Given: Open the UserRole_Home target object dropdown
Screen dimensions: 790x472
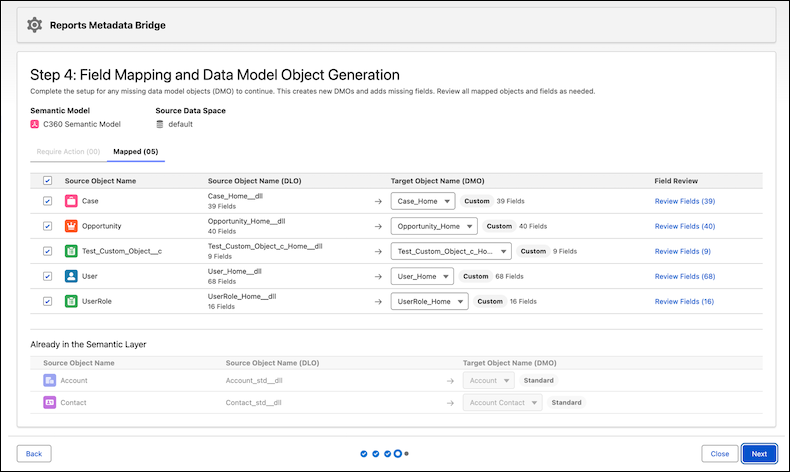Looking at the screenshot, I should tap(429, 301).
